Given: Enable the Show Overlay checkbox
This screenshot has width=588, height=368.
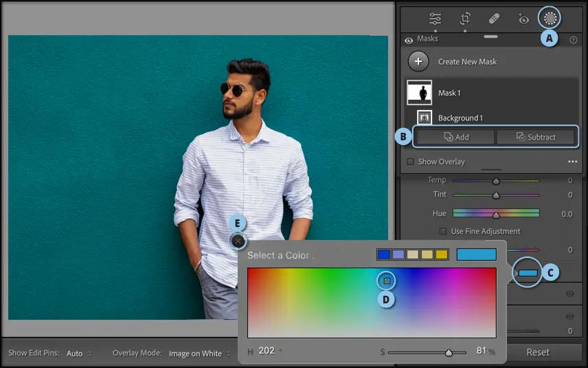Looking at the screenshot, I should 410,162.
